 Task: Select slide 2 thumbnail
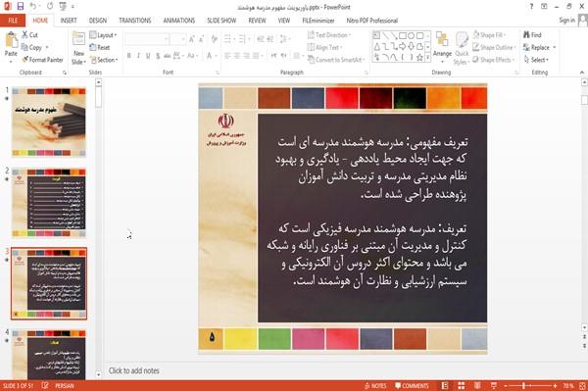click(x=49, y=203)
